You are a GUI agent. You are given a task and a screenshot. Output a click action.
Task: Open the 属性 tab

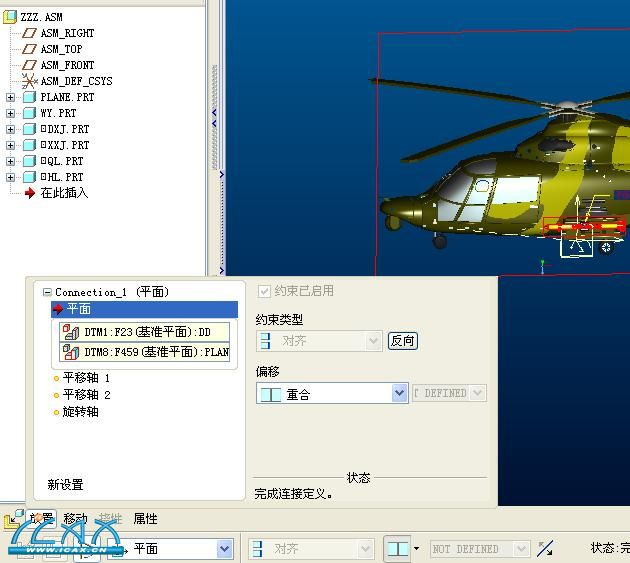[x=145, y=519]
